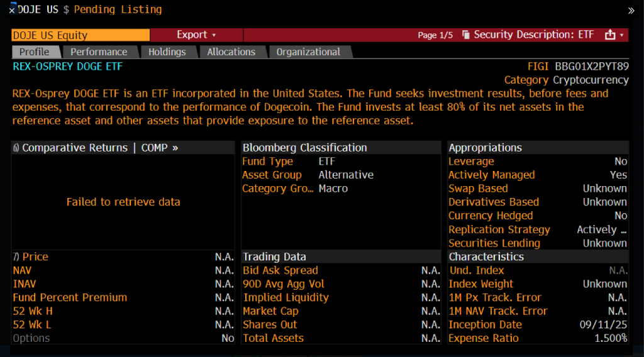Image resolution: width=644 pixels, height=357 pixels.
Task: Click the Characteristics section header
Action: 538,257
